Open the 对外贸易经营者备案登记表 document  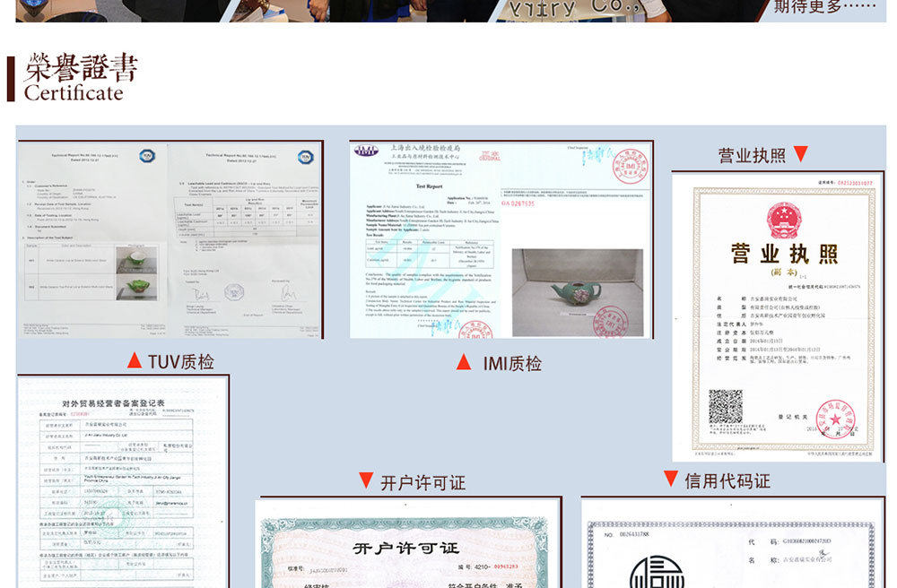click(x=123, y=481)
